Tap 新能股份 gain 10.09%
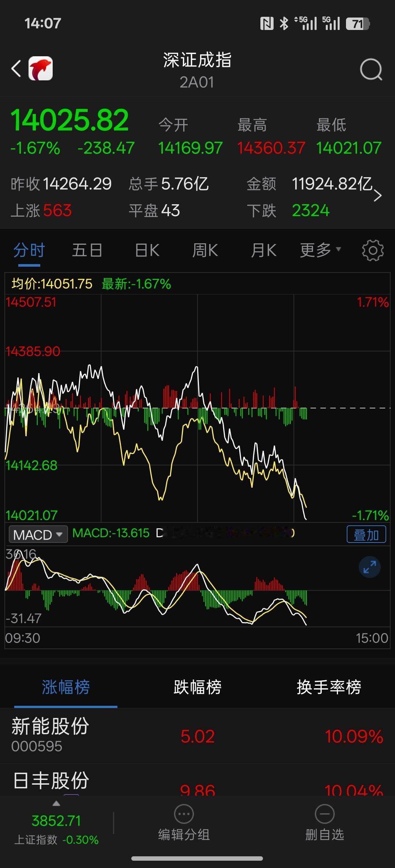Screen dimensions: 395x868 (x=354, y=736)
